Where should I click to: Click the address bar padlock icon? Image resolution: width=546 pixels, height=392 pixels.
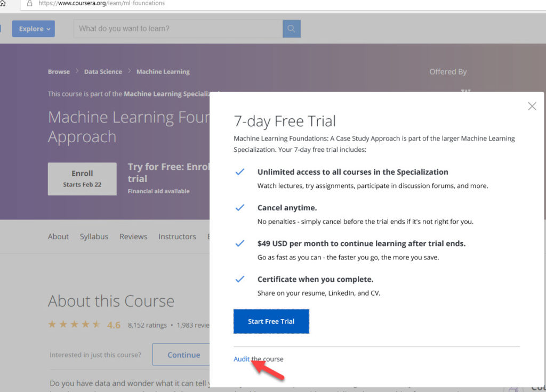point(30,3)
